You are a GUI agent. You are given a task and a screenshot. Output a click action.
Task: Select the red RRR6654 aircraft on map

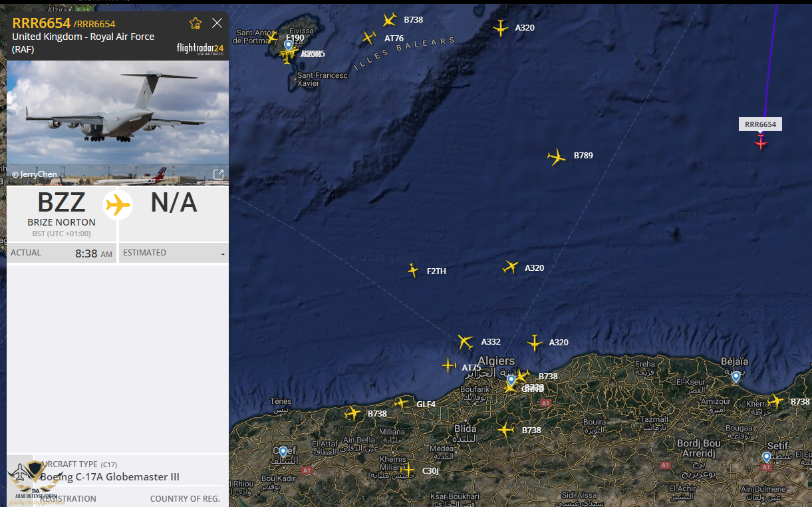point(761,142)
